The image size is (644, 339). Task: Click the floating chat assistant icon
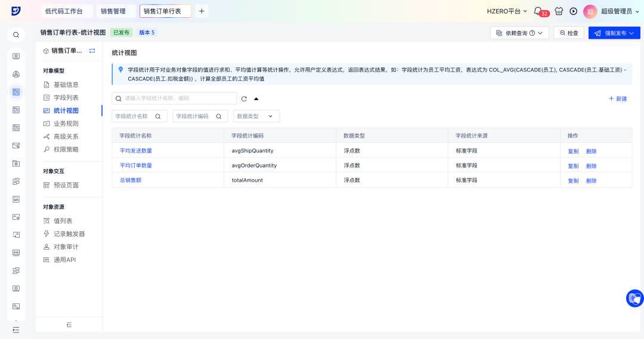tap(634, 298)
